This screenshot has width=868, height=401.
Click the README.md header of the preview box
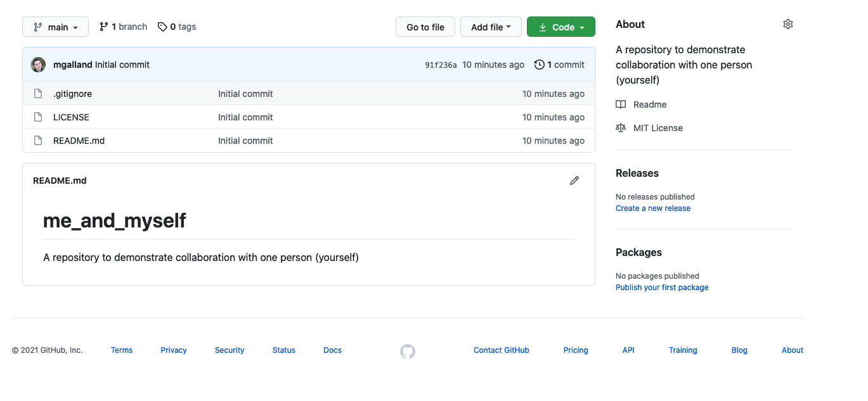pyautogui.click(x=60, y=181)
